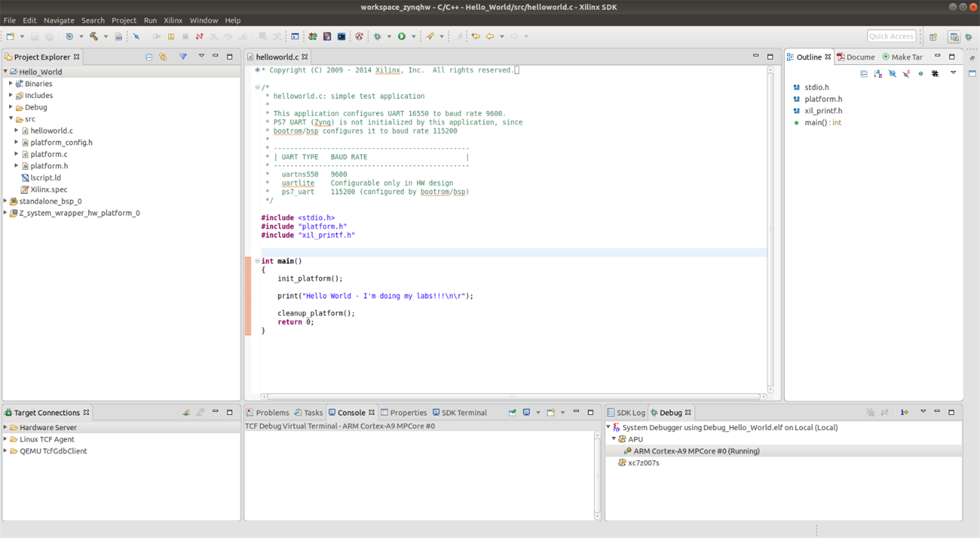Open the Debug perspective from perspective bar
Screen dimensions: 980x538
[969, 37]
